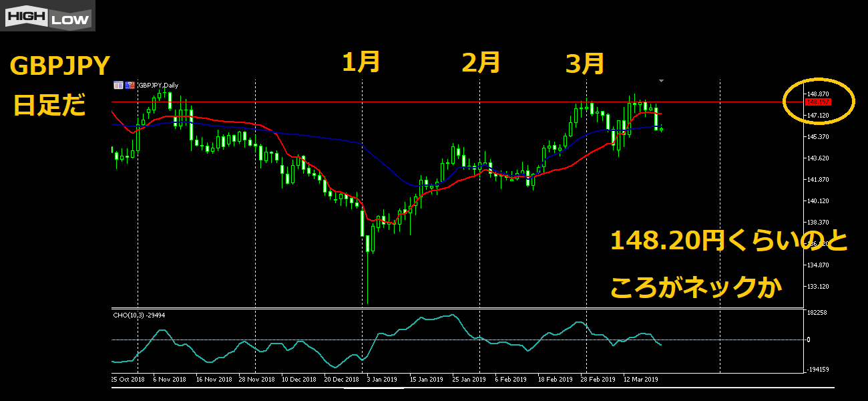Click the 2月 month annotation
This screenshot has height=401, width=868.
click(481, 63)
